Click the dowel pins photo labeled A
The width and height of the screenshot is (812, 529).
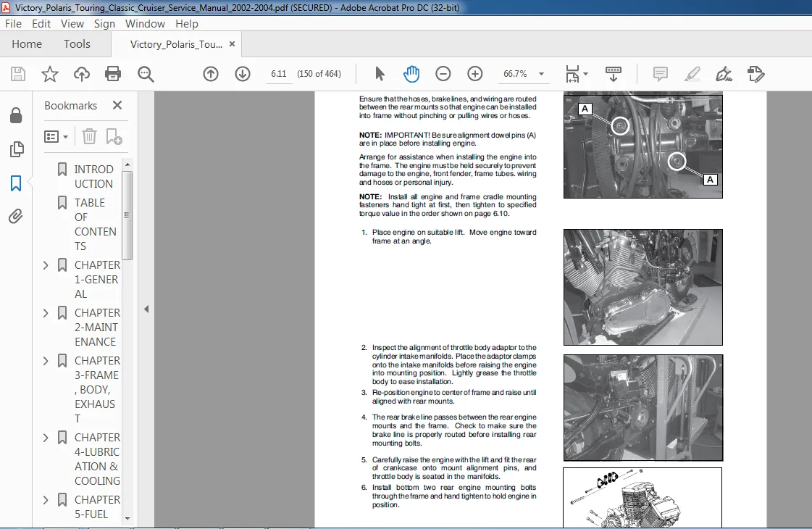click(643, 146)
